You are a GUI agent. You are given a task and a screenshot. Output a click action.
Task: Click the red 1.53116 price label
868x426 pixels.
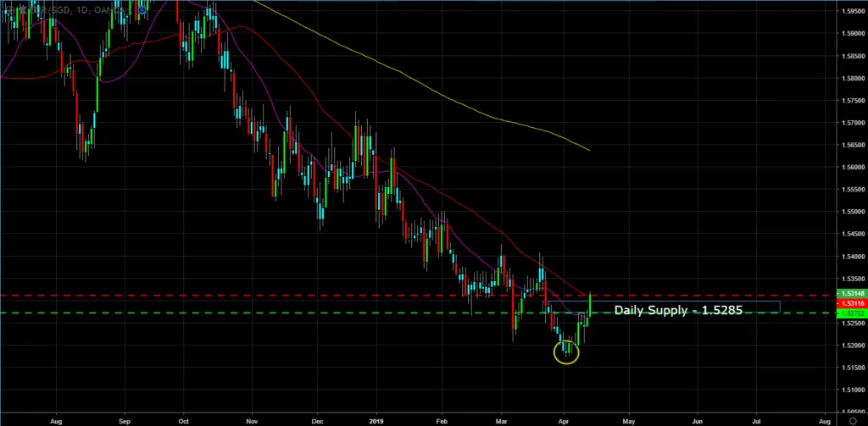coord(853,303)
